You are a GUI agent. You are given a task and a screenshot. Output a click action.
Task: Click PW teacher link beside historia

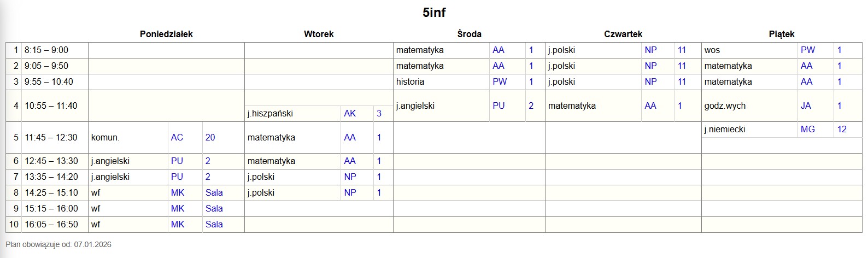500,81
